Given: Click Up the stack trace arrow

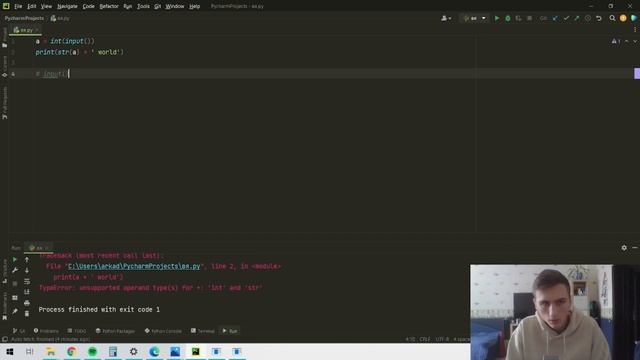Looking at the screenshot, I should (x=27, y=260).
